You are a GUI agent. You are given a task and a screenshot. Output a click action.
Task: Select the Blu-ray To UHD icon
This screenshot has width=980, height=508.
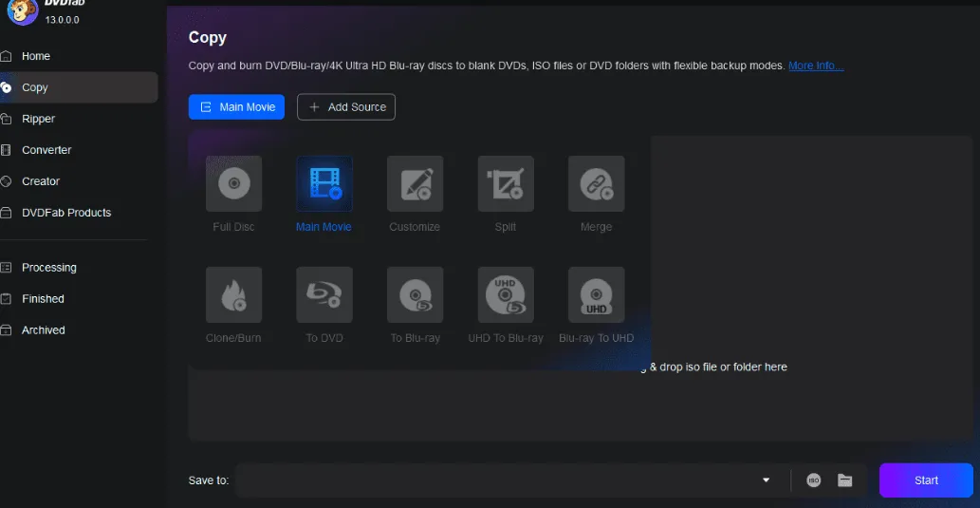pyautogui.click(x=596, y=294)
